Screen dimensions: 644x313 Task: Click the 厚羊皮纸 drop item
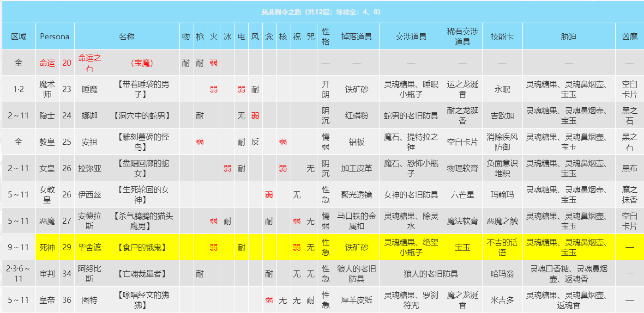point(356,300)
